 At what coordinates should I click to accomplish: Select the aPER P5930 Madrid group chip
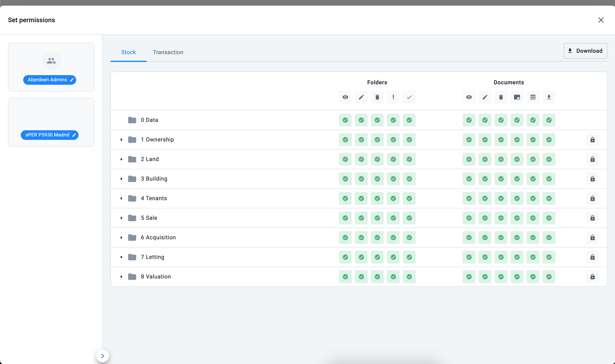pyautogui.click(x=47, y=135)
